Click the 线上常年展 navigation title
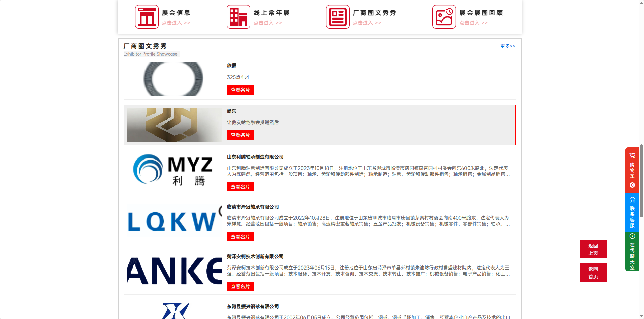 (x=271, y=13)
